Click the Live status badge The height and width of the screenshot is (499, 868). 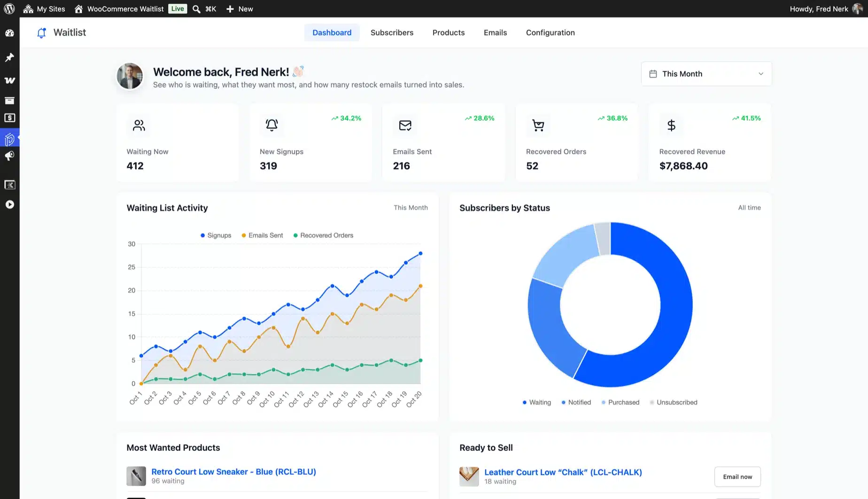click(x=178, y=8)
